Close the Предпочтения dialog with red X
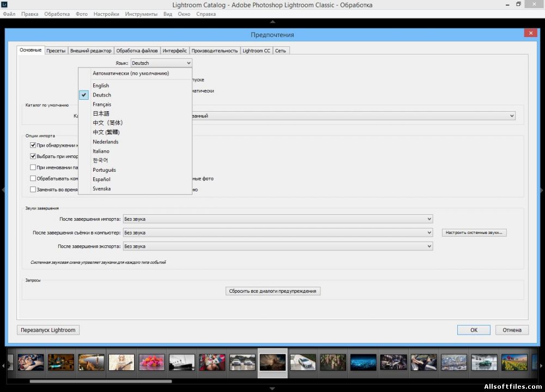 pyautogui.click(x=530, y=34)
